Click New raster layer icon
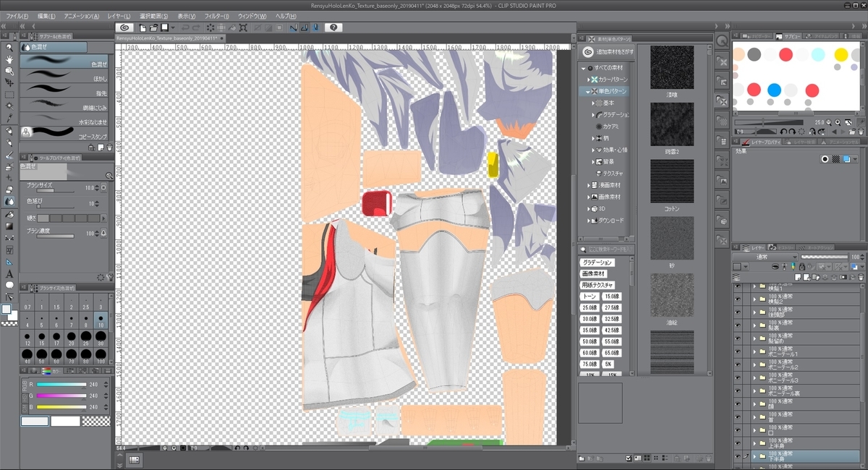 [798, 277]
